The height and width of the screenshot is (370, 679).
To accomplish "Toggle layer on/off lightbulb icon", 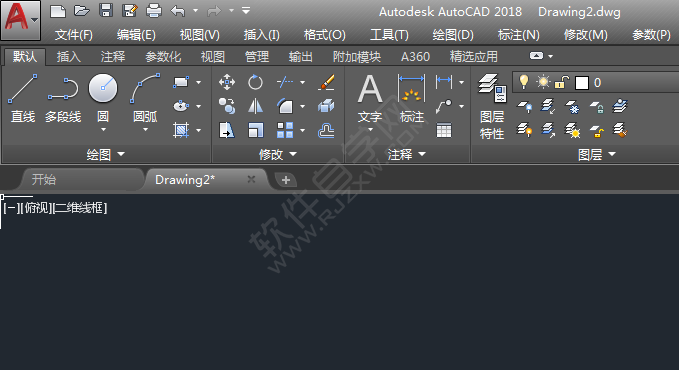I will pos(524,82).
